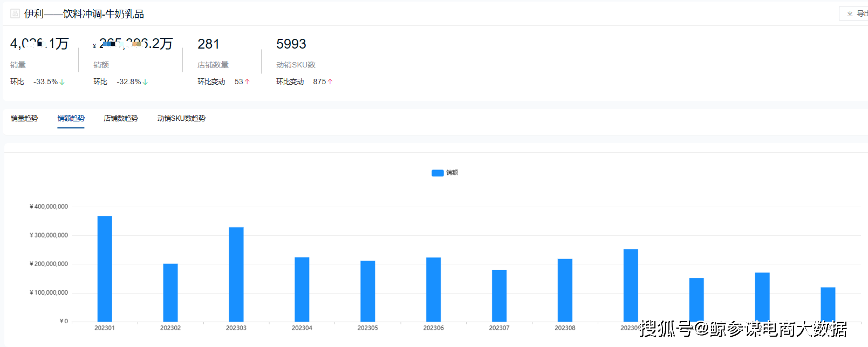Click the ¥100,000,000 axis label

(49, 292)
